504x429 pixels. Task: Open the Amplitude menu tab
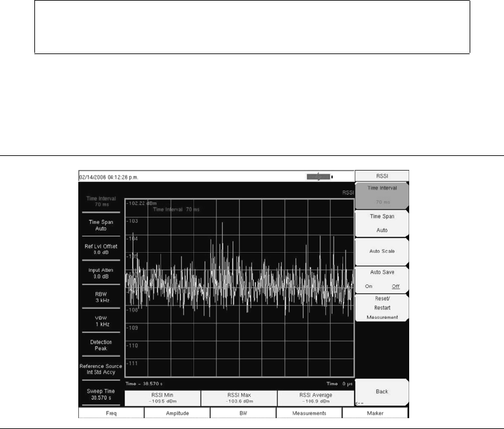[178, 413]
